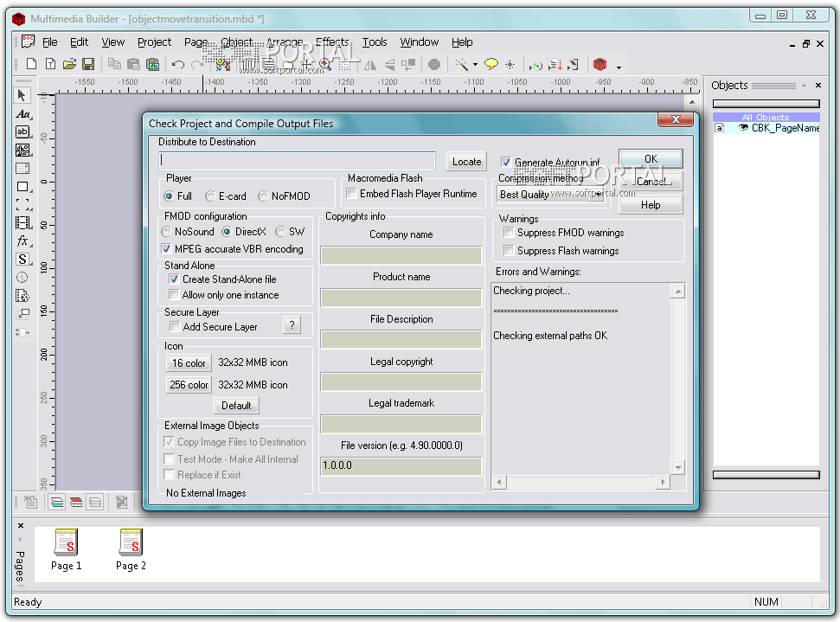This screenshot has width=840, height=622.
Task: Open the View menu
Action: 113,42
